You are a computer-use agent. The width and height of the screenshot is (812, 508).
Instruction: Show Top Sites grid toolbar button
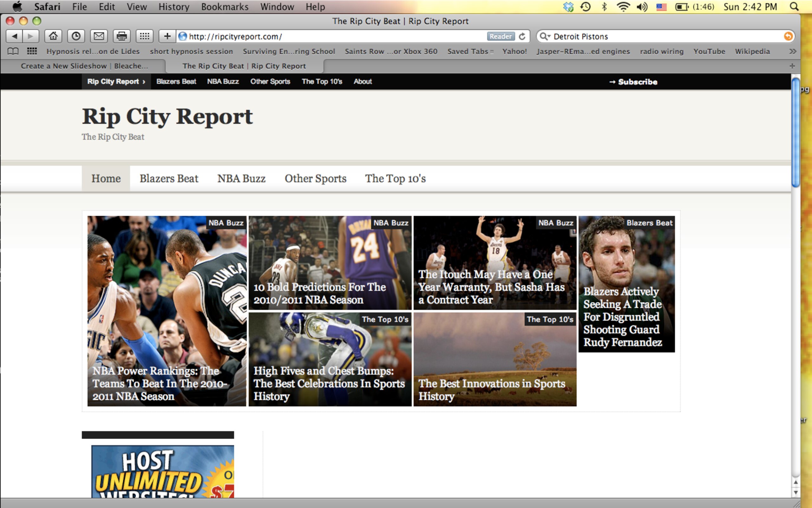click(144, 36)
